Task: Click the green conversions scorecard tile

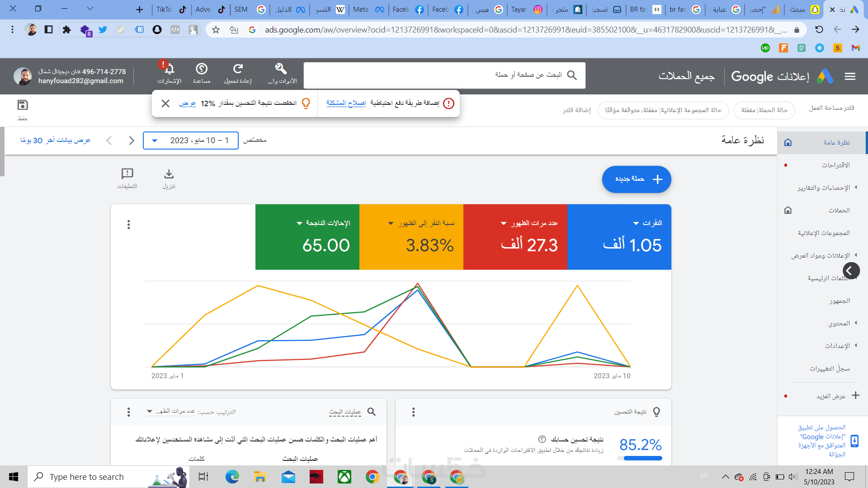Action: point(307,237)
